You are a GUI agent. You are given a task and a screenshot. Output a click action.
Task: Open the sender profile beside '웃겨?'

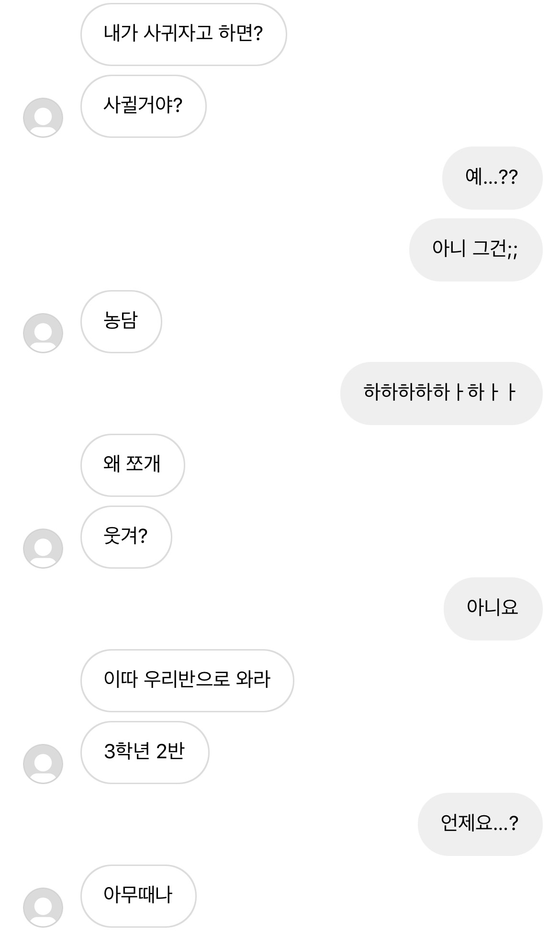43,549
